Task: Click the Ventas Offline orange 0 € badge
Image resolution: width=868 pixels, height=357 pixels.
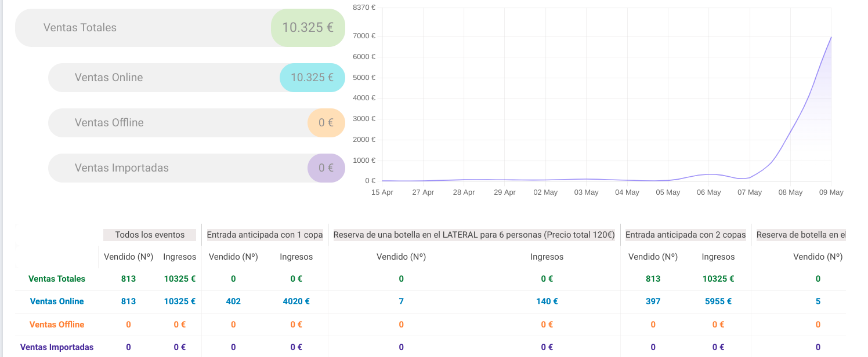Action: tap(326, 123)
